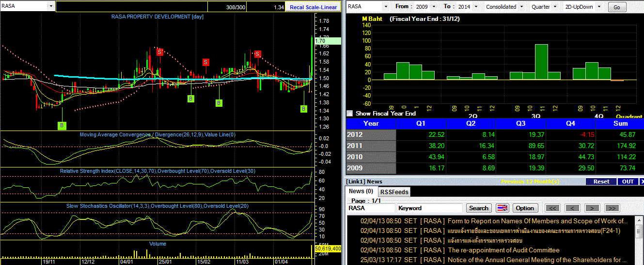
Task: Click the Sum column header
Action: coord(620,123)
